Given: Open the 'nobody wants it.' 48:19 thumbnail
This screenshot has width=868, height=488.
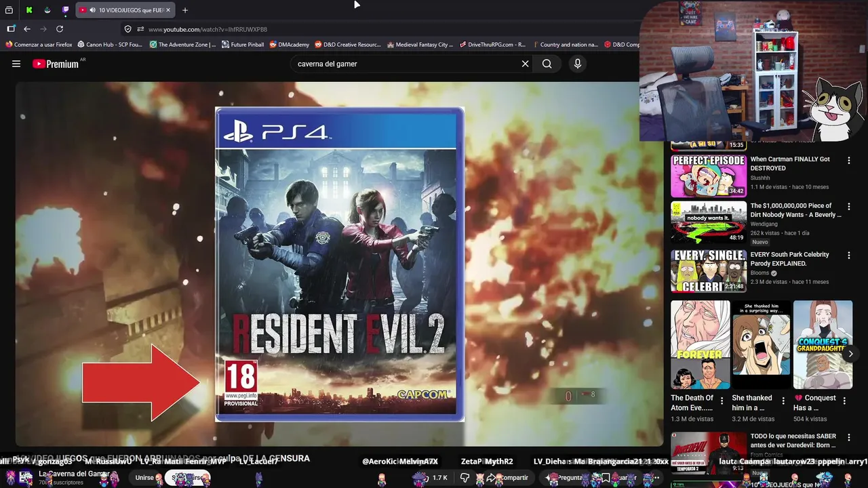Looking at the screenshot, I should tap(709, 222).
